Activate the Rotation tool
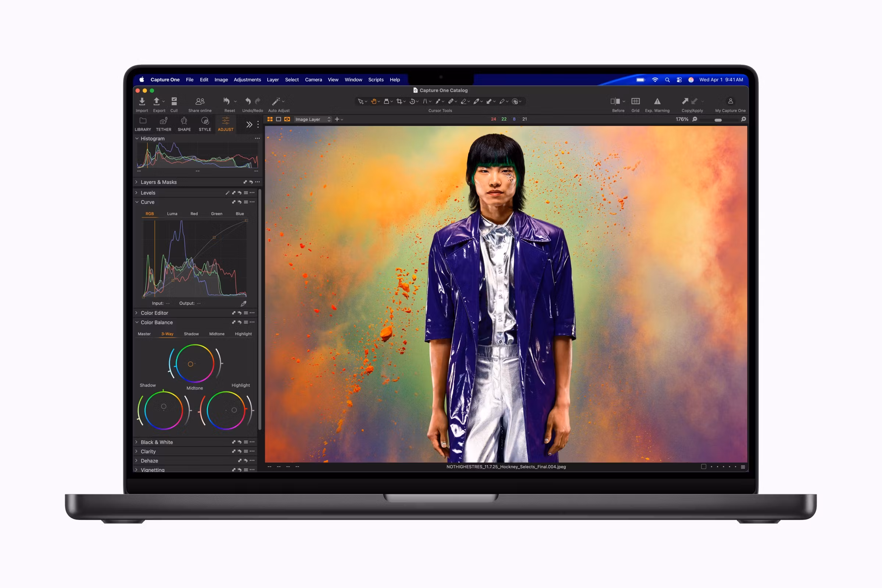 [412, 101]
